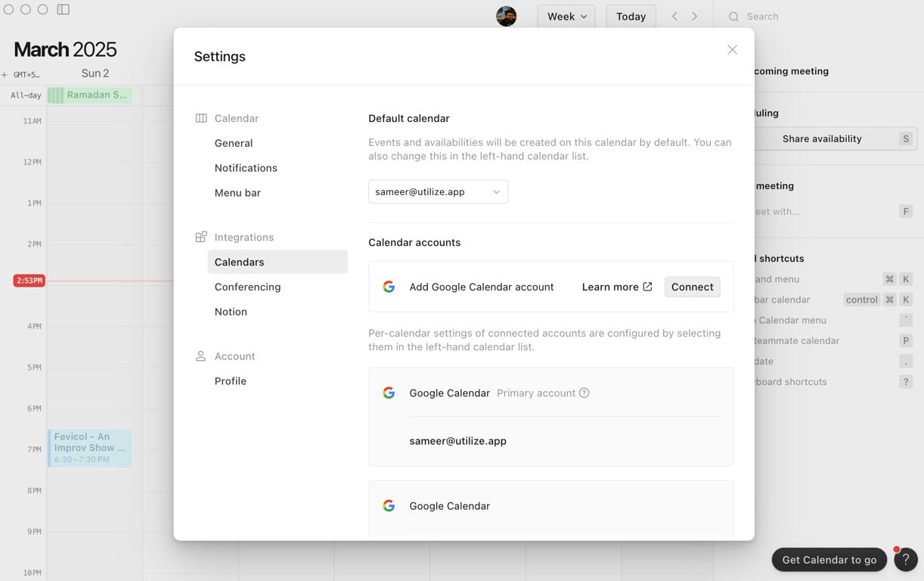This screenshot has height=581, width=924.
Task: Open Learn more external link
Action: point(616,287)
